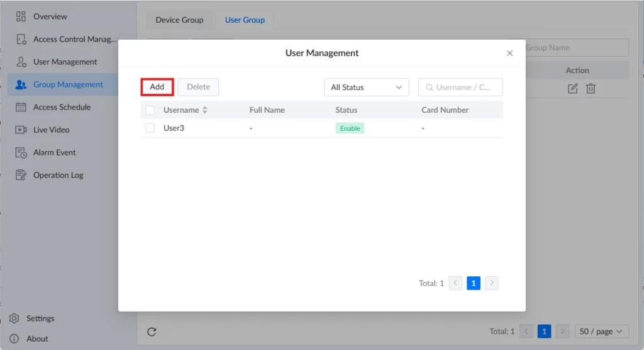The height and width of the screenshot is (350, 644).
Task: Switch to the Device Group tab
Action: click(179, 20)
